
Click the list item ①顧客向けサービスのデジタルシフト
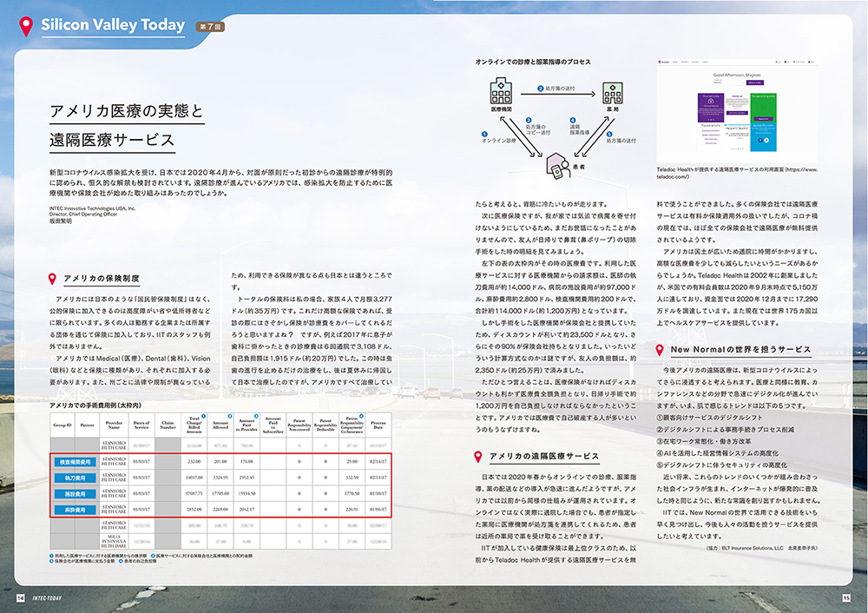pyautogui.click(x=710, y=418)
